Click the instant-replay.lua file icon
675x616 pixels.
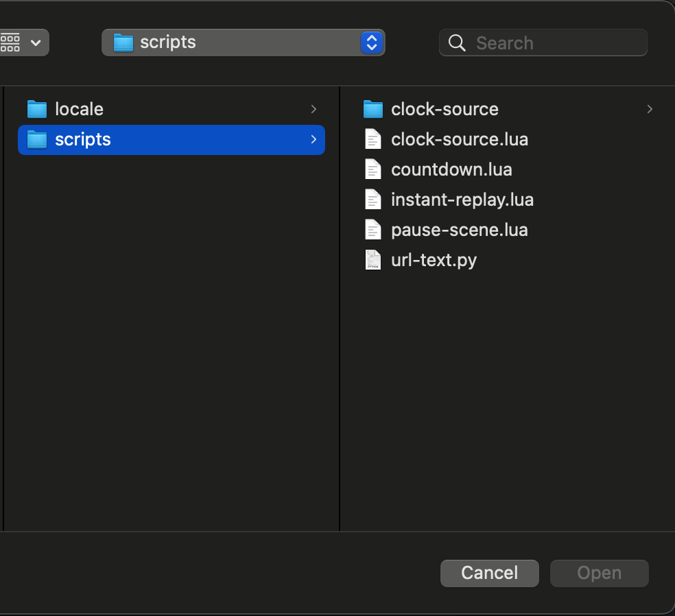click(372, 200)
